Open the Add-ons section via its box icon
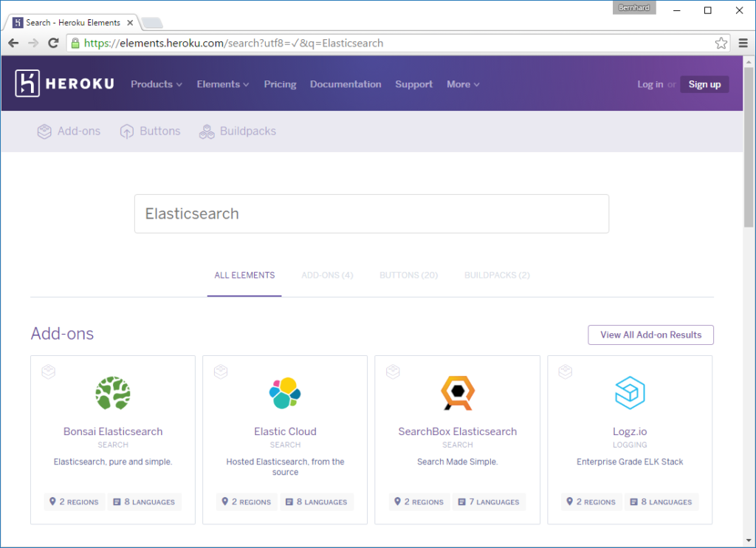This screenshot has height=548, width=756. coord(44,131)
